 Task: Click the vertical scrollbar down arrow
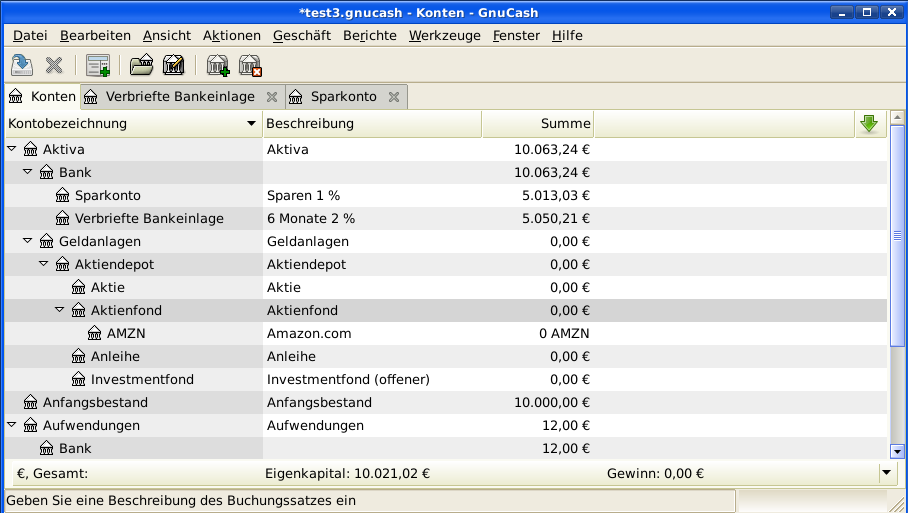897,451
